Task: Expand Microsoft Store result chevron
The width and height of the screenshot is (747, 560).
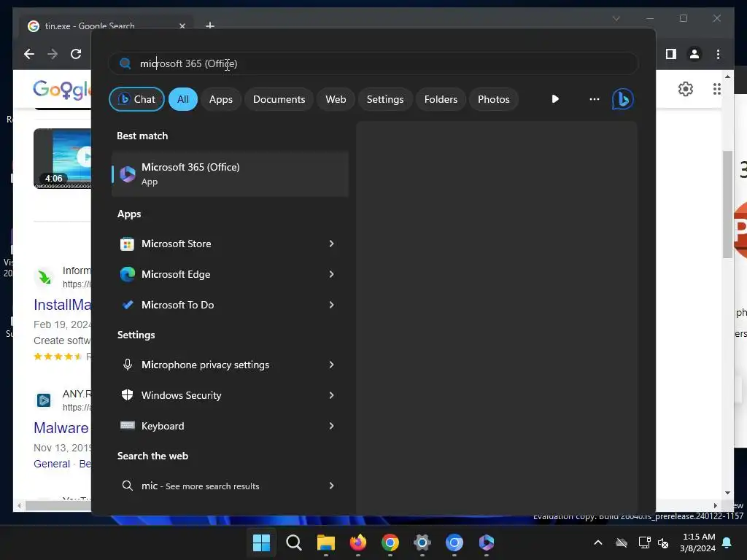Action: coord(332,244)
